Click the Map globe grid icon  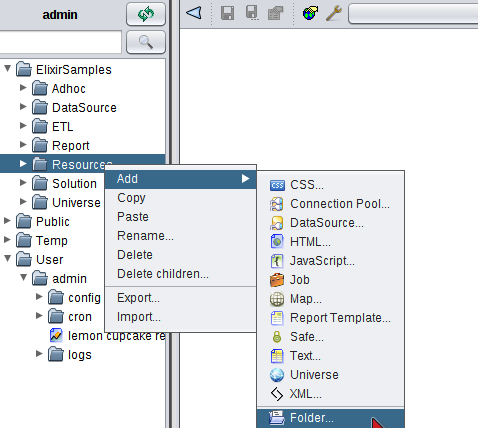pos(277,299)
